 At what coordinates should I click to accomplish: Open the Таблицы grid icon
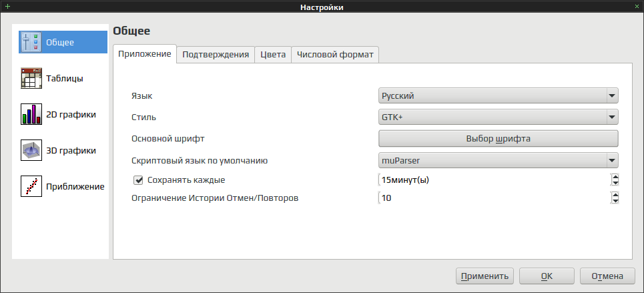tap(31, 78)
